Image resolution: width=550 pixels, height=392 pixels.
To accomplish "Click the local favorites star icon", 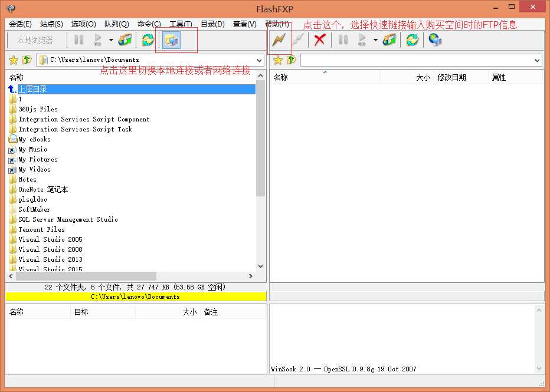I will 14,60.
